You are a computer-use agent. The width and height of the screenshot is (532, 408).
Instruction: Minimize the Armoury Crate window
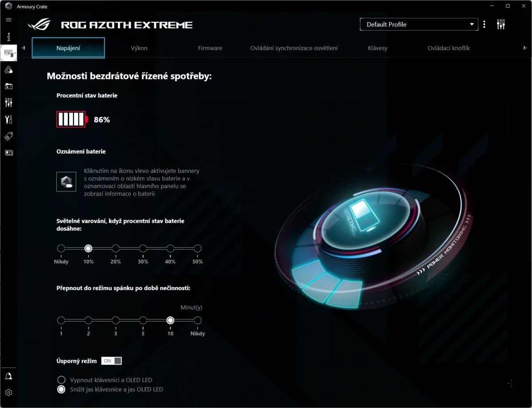492,6
